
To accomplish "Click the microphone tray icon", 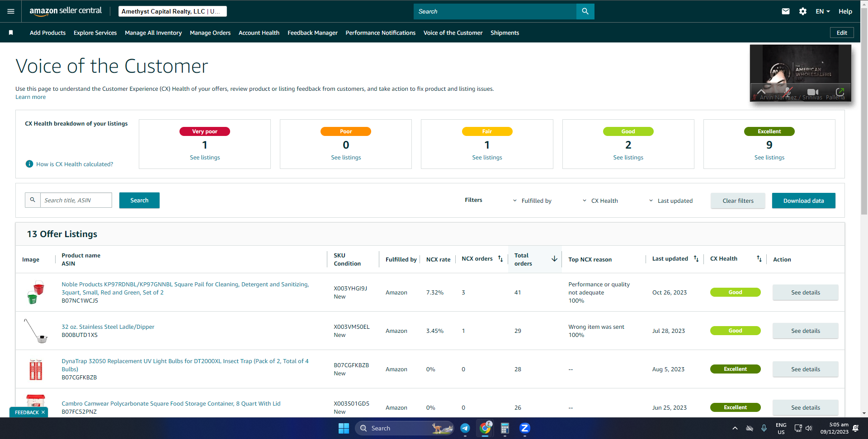I will point(764,428).
